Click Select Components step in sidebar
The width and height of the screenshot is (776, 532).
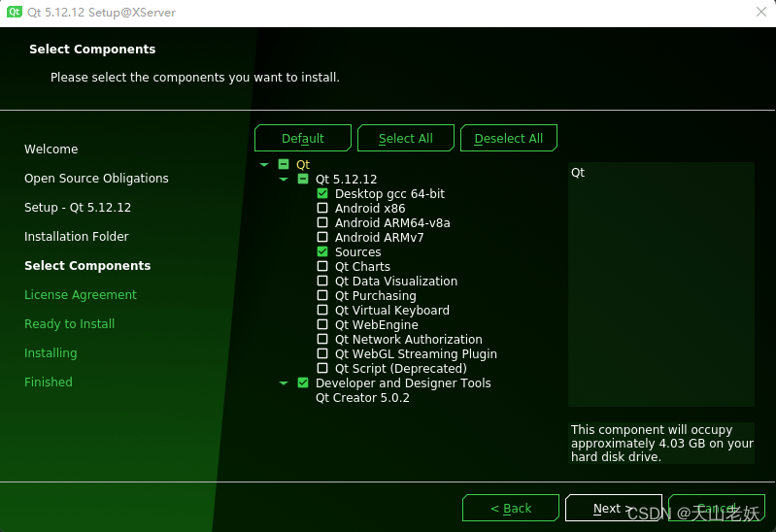click(x=87, y=265)
